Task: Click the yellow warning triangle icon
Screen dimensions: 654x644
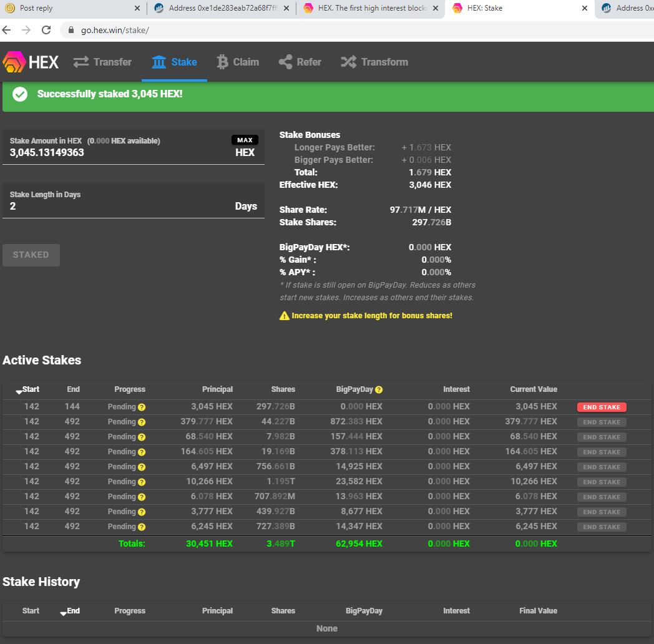Action: [284, 316]
